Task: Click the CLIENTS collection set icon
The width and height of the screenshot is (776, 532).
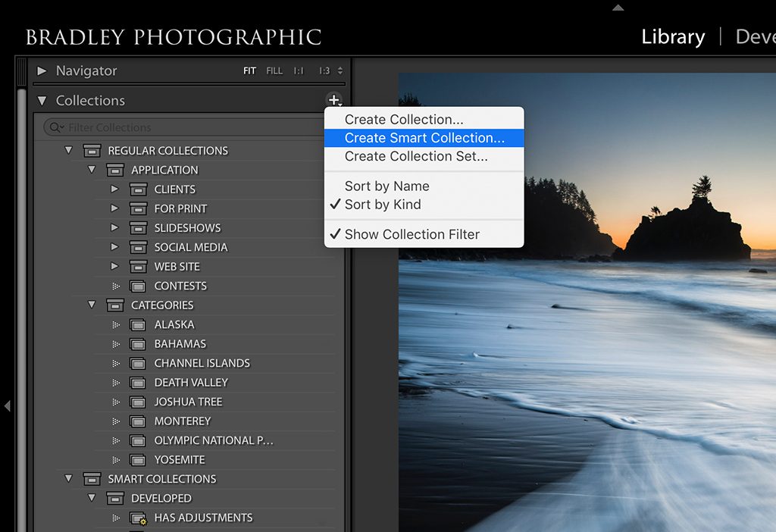Action: tap(138, 189)
